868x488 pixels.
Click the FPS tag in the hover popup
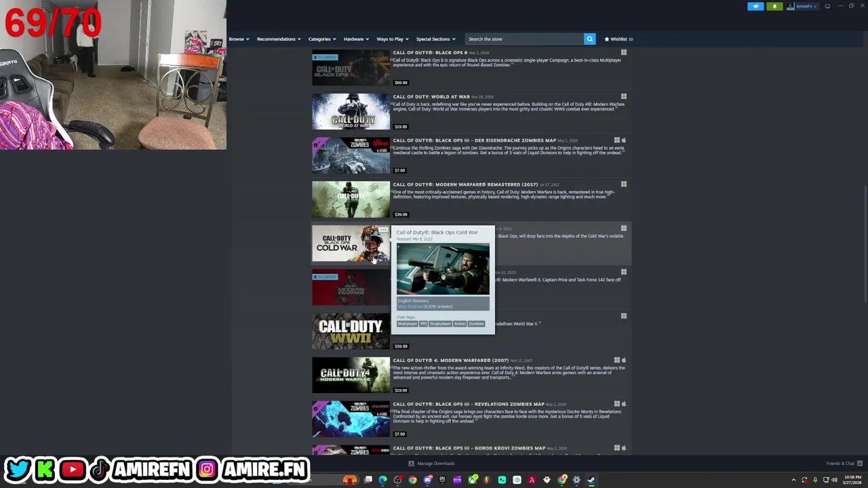423,324
